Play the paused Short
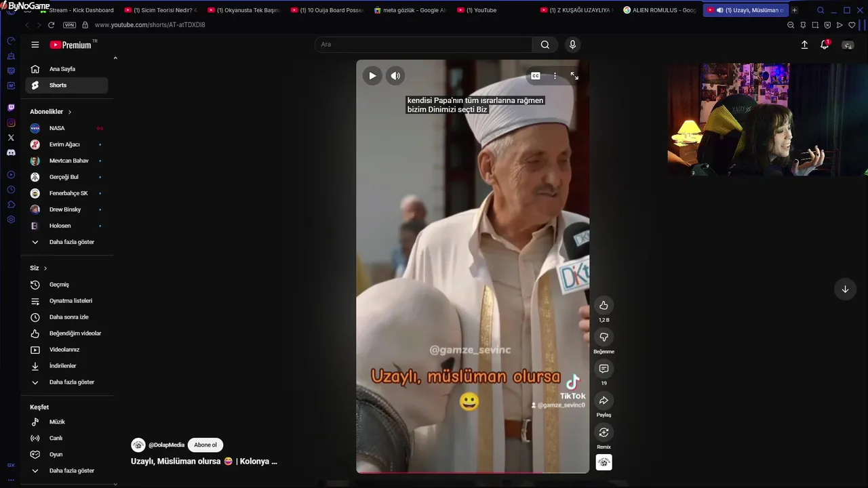The width and height of the screenshot is (868, 488). coord(372,76)
